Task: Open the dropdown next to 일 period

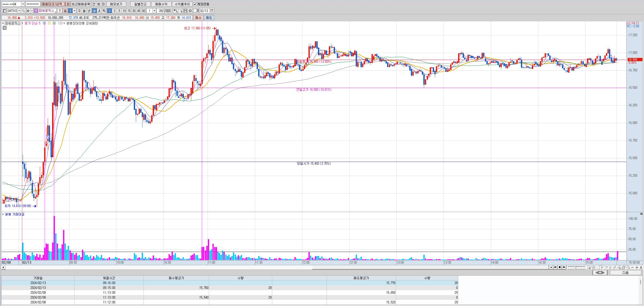Action: click(x=75, y=11)
